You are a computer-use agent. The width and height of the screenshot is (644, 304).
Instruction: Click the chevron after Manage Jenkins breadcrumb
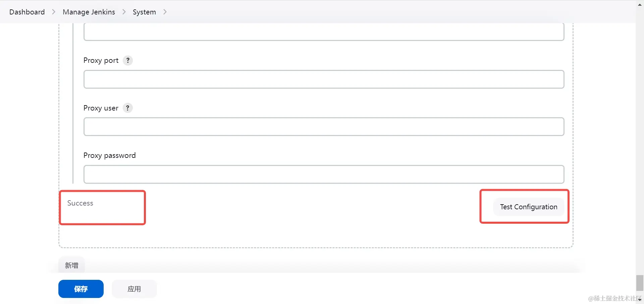[x=124, y=12]
